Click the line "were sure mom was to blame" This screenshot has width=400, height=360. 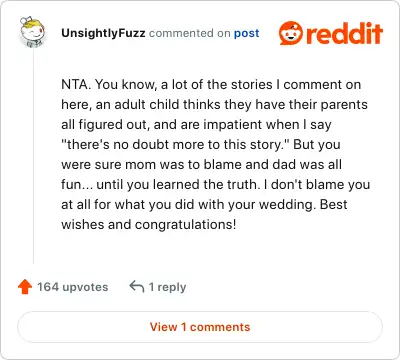[x=201, y=164]
